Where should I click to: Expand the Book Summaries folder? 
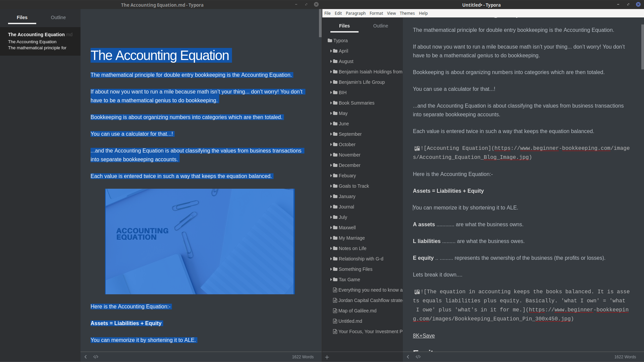331,103
